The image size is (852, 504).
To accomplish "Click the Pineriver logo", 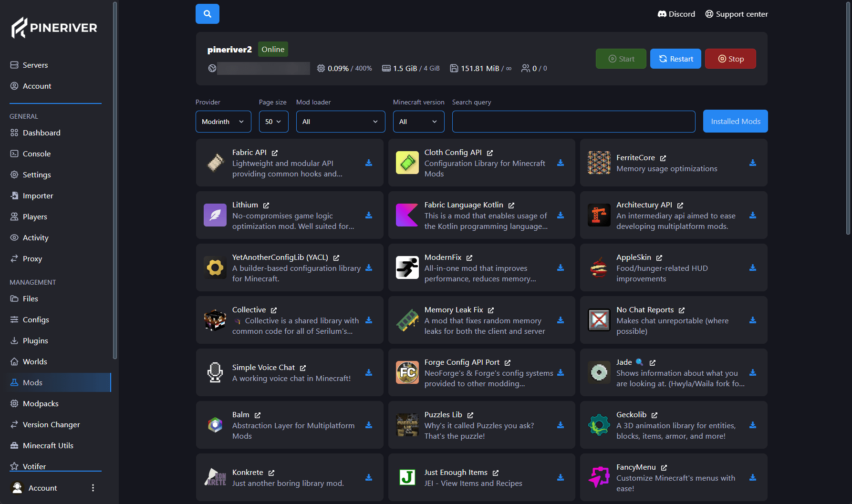I will pos(54,28).
